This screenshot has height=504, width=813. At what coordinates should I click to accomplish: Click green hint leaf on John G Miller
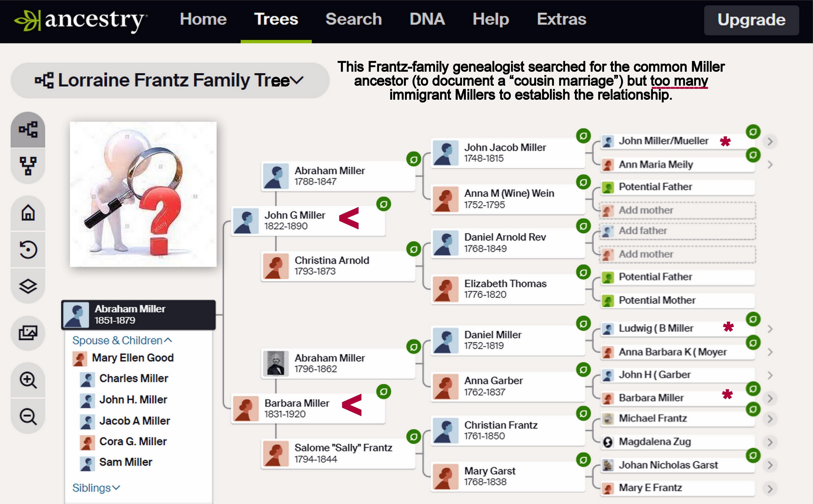click(x=383, y=204)
